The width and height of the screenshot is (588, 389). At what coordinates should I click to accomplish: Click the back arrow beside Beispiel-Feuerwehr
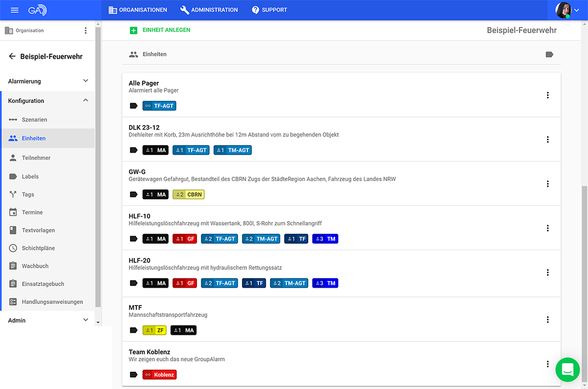12,56
